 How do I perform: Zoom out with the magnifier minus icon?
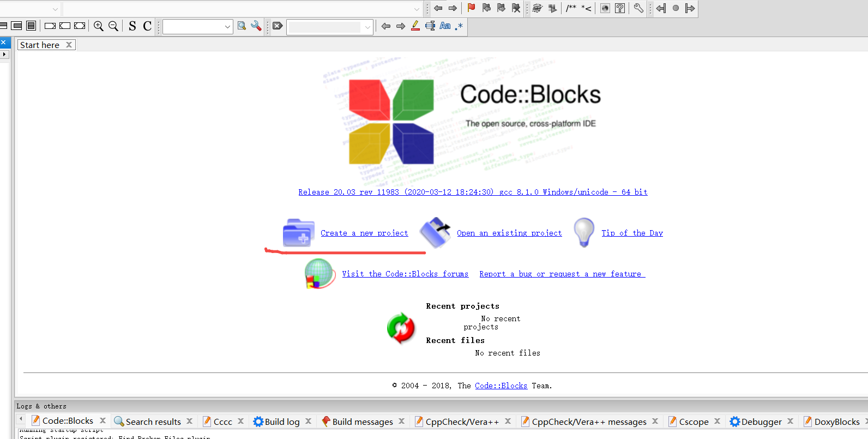click(x=113, y=26)
